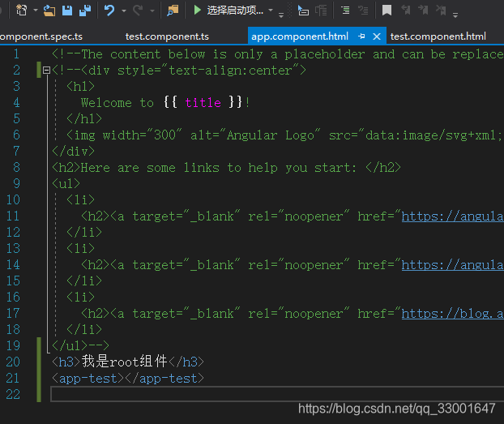This screenshot has width=504, height=424.
Task: Click the Open File folder icon
Action: 49,11
